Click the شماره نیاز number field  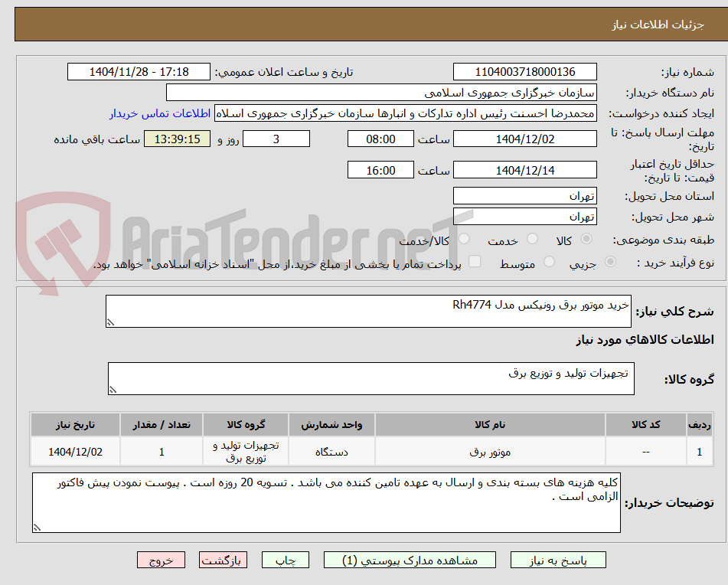(x=524, y=72)
